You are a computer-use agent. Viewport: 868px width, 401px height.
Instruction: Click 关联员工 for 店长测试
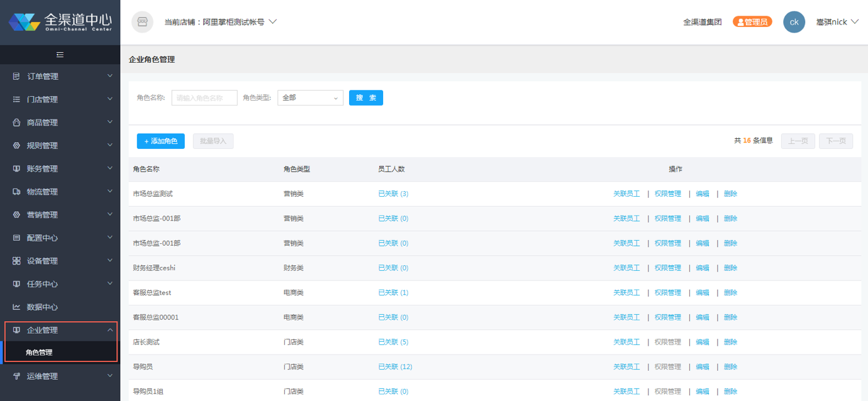click(626, 342)
